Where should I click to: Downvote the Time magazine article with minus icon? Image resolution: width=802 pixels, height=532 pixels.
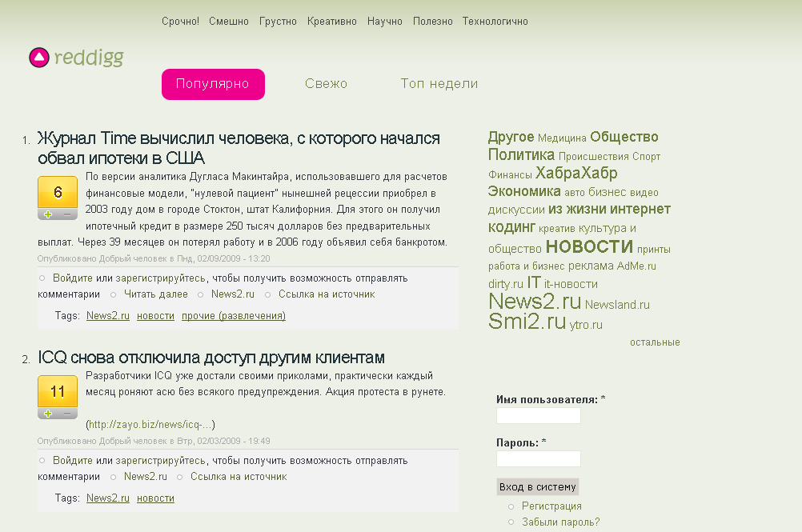(x=67, y=213)
